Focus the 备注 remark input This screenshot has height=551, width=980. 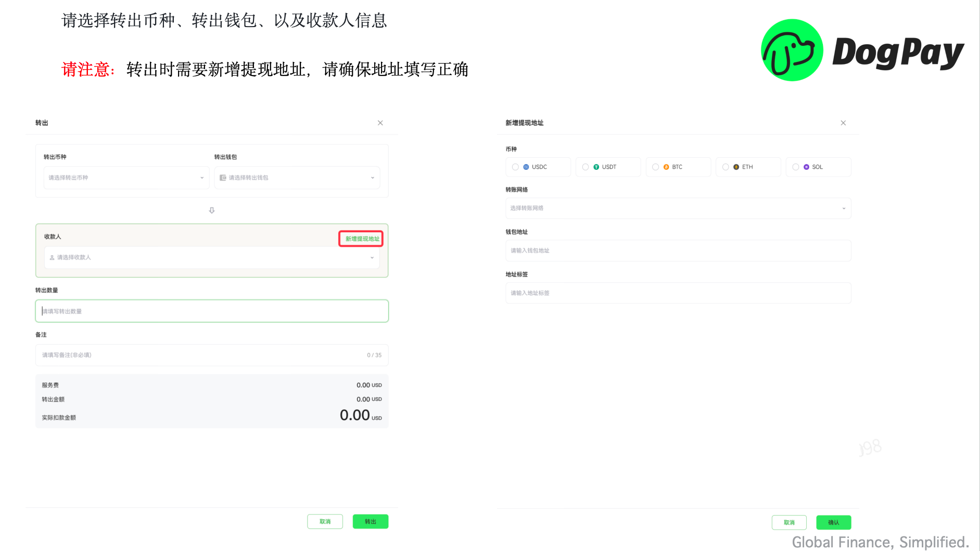(x=212, y=355)
